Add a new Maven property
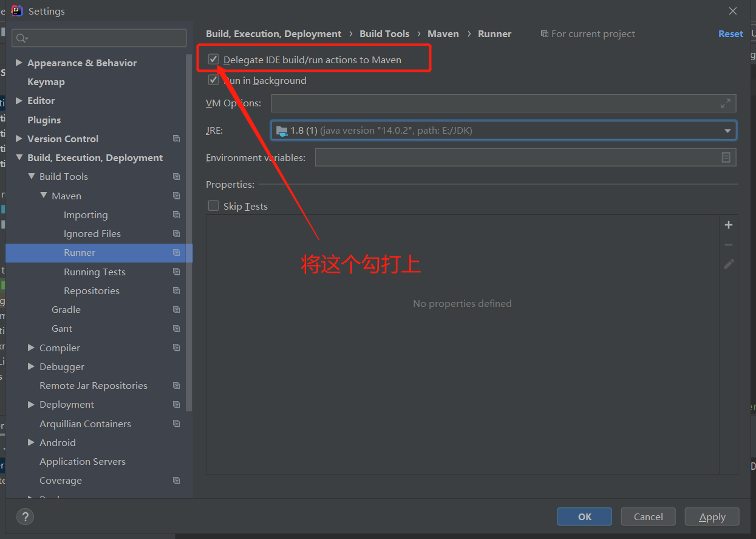Viewport: 756px width, 539px height. click(x=728, y=224)
